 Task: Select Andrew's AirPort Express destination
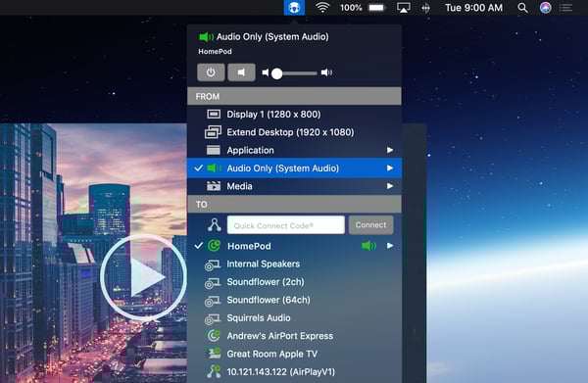click(294, 336)
